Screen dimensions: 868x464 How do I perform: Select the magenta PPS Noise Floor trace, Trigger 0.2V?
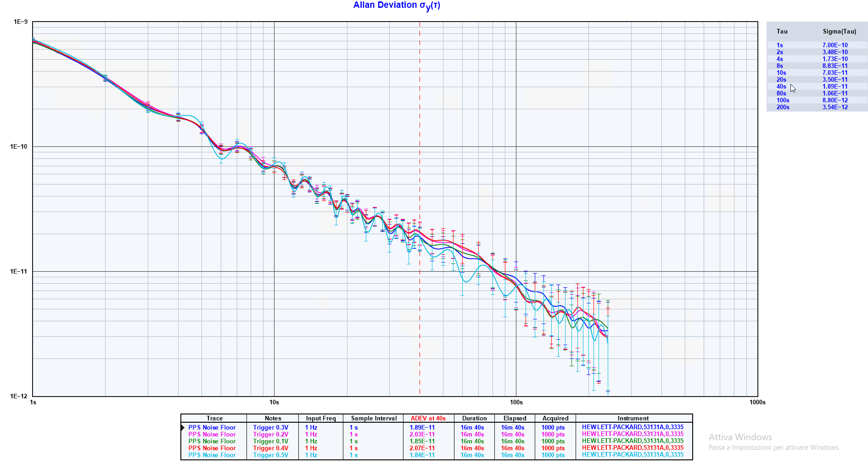[212, 434]
